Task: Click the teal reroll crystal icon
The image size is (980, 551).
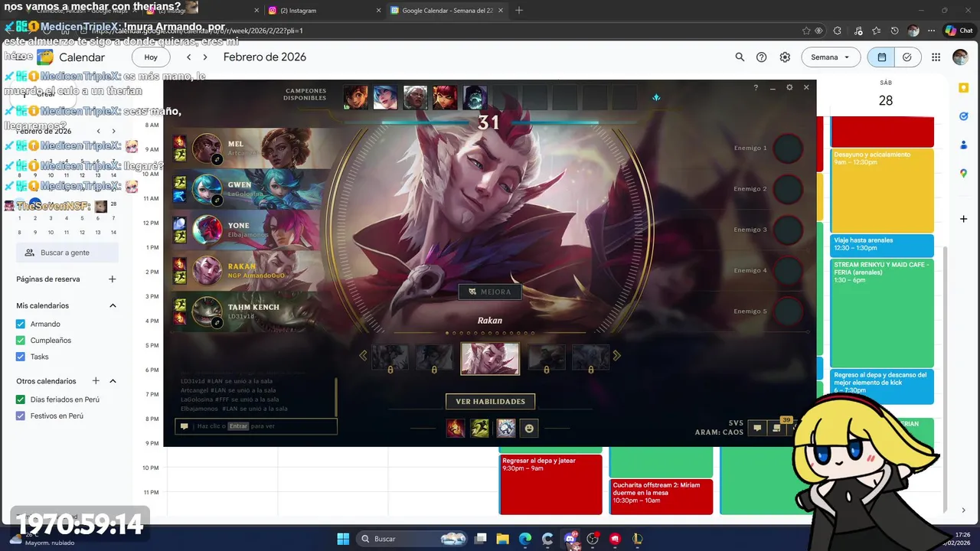Action: pos(656,97)
